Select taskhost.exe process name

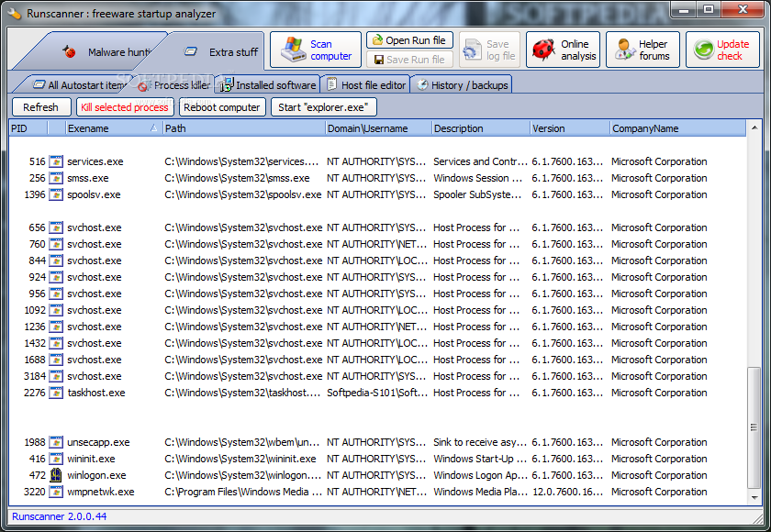pos(96,393)
